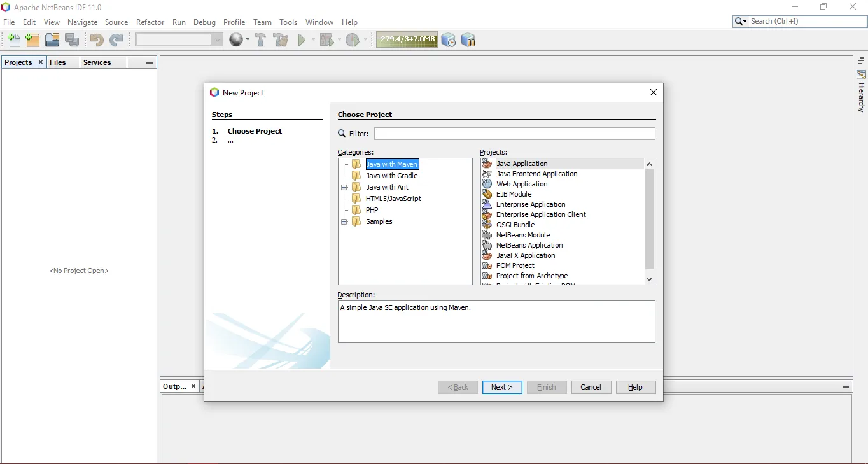Select the HTML5/JavaScript category
The height and width of the screenshot is (464, 868).
click(x=393, y=199)
